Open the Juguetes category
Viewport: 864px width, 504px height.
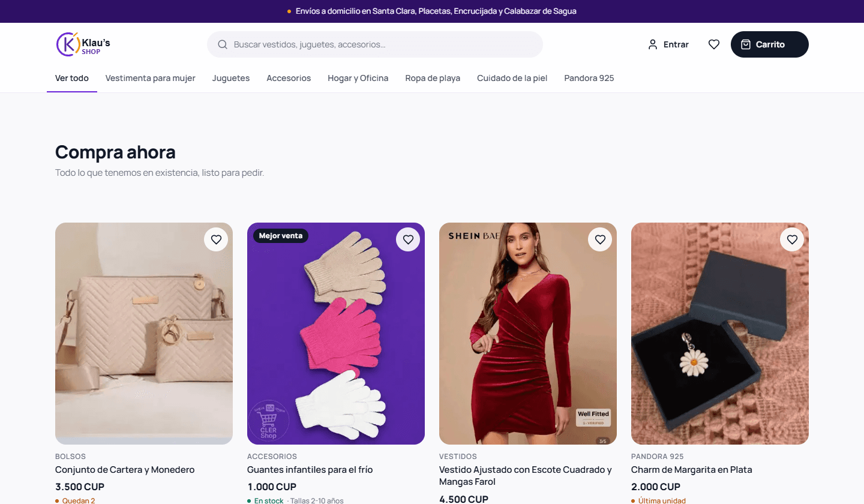tap(231, 78)
